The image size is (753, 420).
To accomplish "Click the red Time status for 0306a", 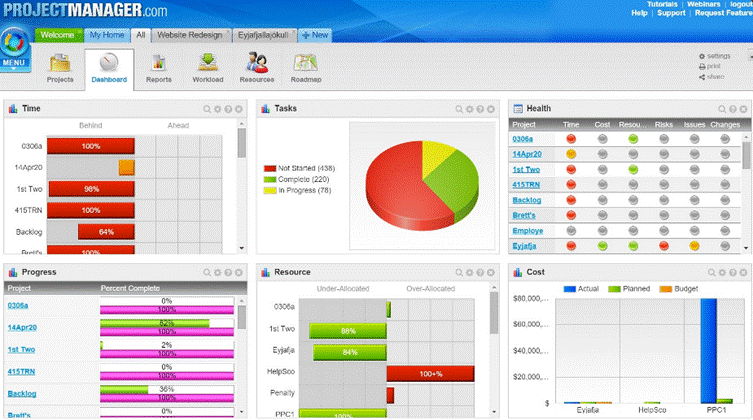I will (x=571, y=139).
